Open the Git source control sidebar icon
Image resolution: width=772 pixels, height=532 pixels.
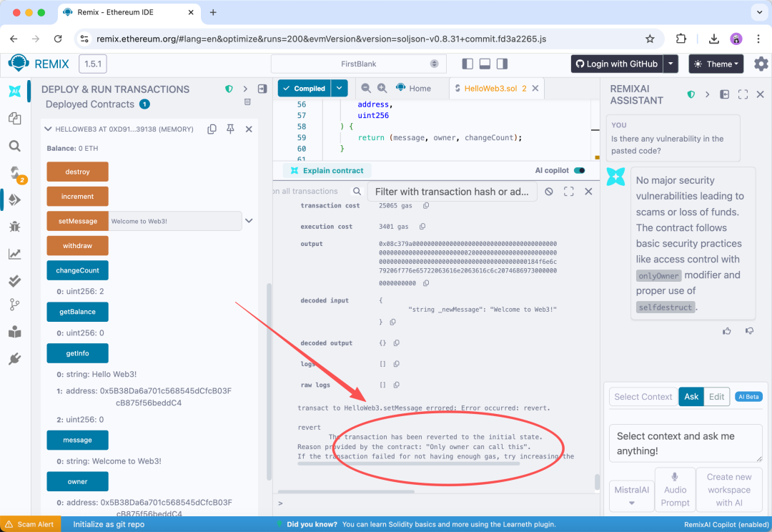coord(15,305)
